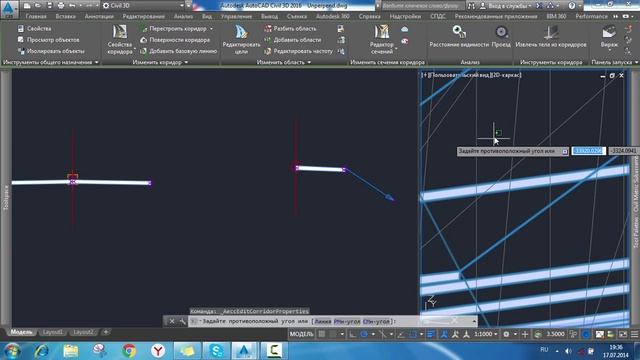Click the Свойства tool
Viewport: 640px width, 360px height.
point(34,29)
